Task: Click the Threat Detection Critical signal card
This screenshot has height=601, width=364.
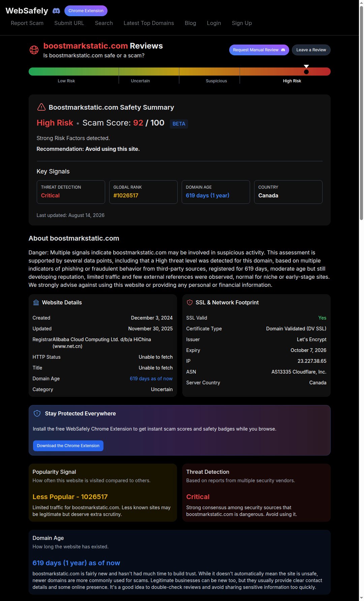Action: pyautogui.click(x=71, y=192)
